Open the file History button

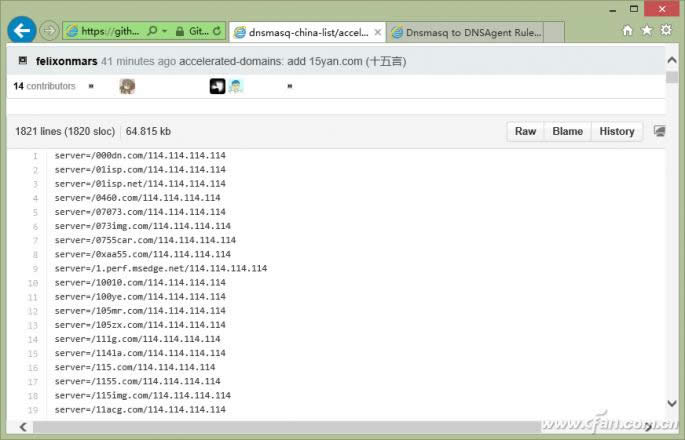(x=616, y=131)
